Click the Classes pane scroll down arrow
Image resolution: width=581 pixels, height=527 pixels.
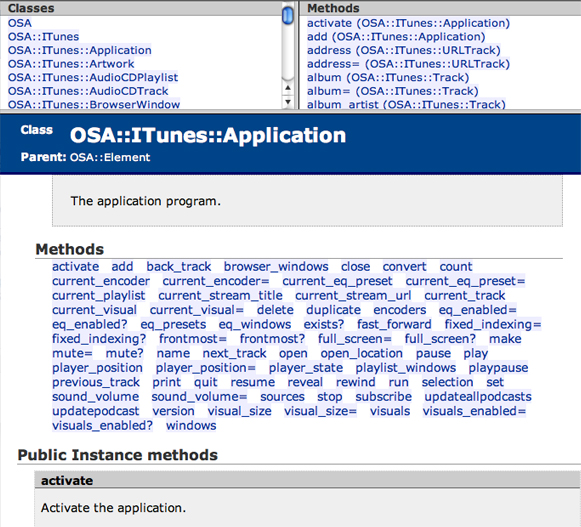point(288,102)
